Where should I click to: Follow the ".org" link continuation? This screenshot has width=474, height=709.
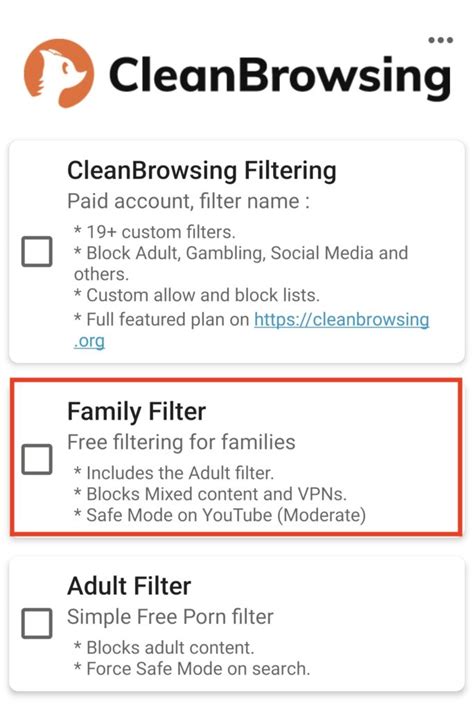89,341
